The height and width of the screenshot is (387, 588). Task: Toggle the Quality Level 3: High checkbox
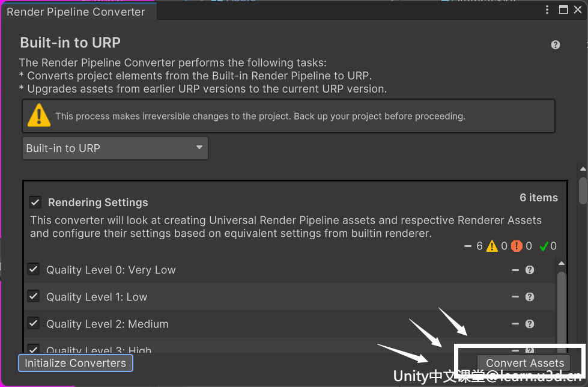pos(34,349)
